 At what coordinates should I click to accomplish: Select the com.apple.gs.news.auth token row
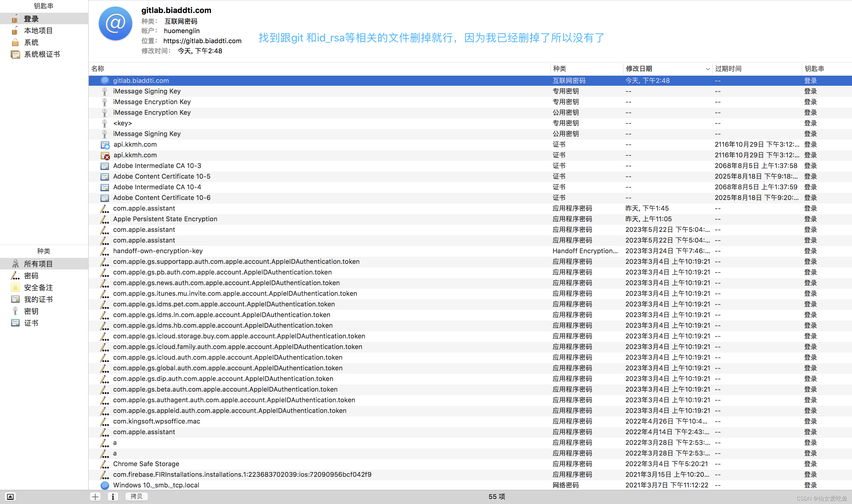pyautogui.click(x=470, y=283)
